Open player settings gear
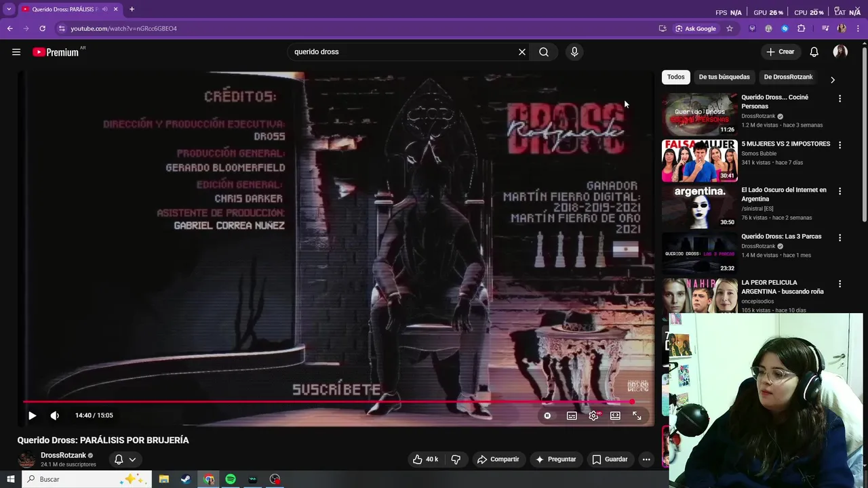This screenshot has width=868, height=488. point(594,415)
